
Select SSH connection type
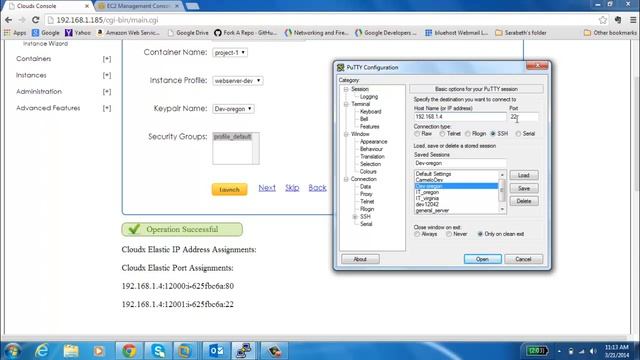click(x=493, y=134)
